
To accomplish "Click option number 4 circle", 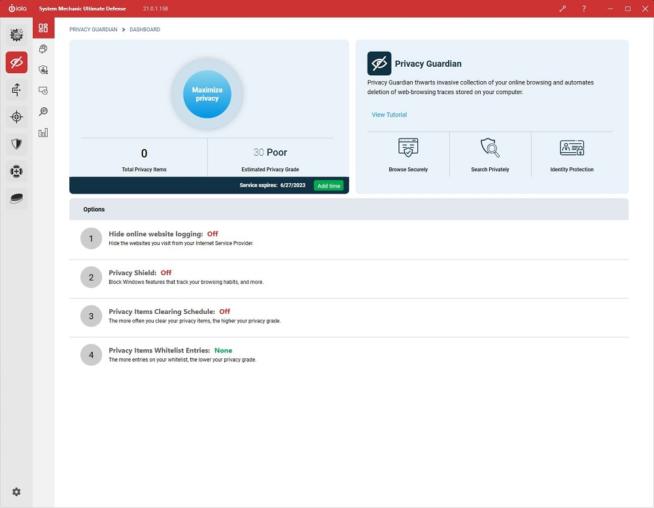I will pyautogui.click(x=91, y=355).
